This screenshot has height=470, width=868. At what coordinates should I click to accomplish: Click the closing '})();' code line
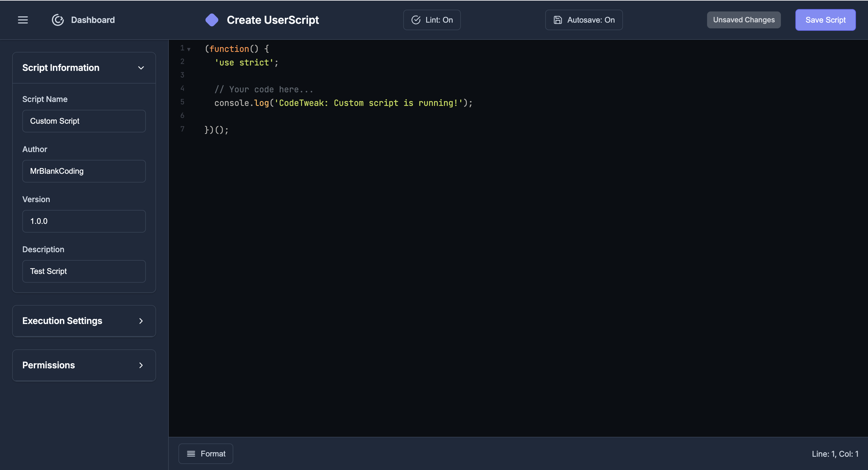click(216, 130)
